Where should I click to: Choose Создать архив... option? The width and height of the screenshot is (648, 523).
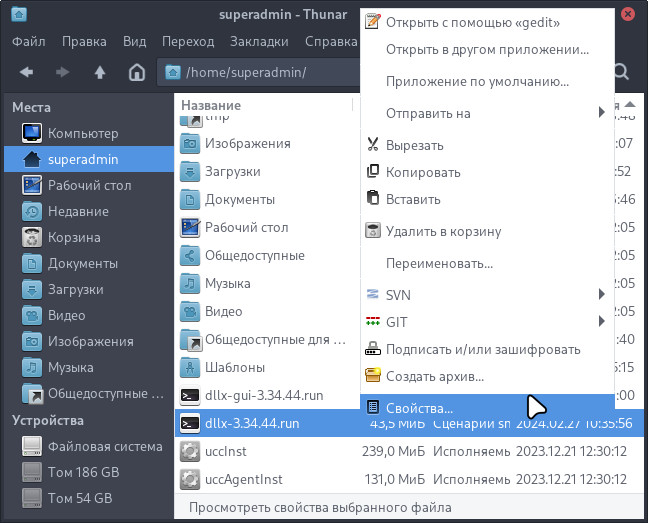pyautogui.click(x=434, y=377)
